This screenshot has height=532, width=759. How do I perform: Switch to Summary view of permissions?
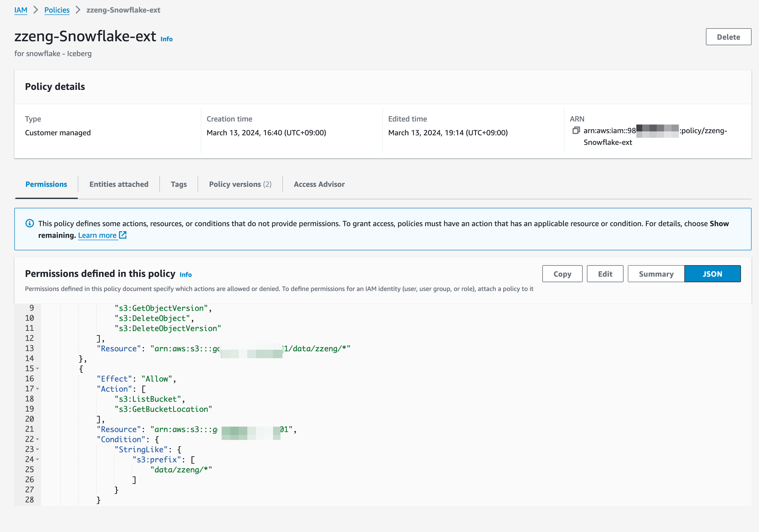(x=656, y=274)
